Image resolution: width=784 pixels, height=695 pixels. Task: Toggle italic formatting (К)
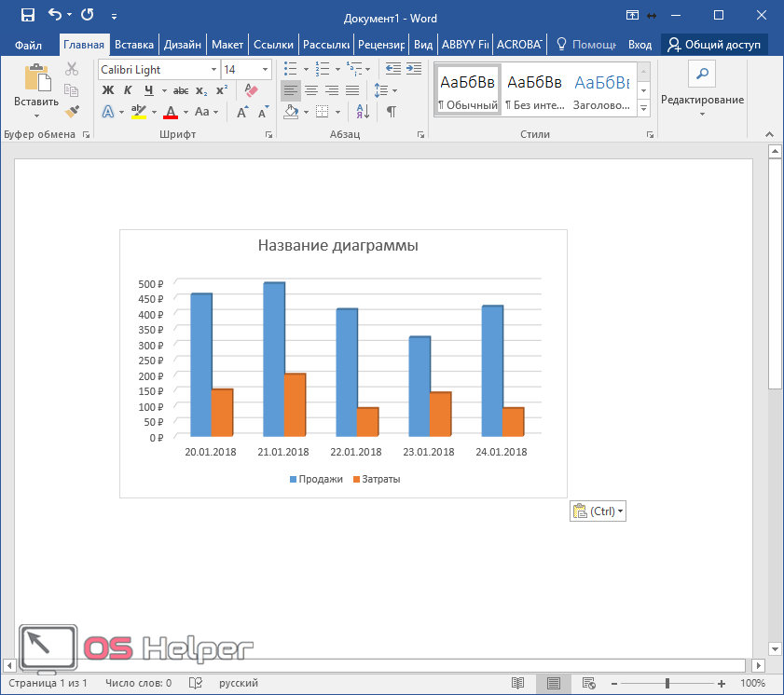click(x=128, y=90)
